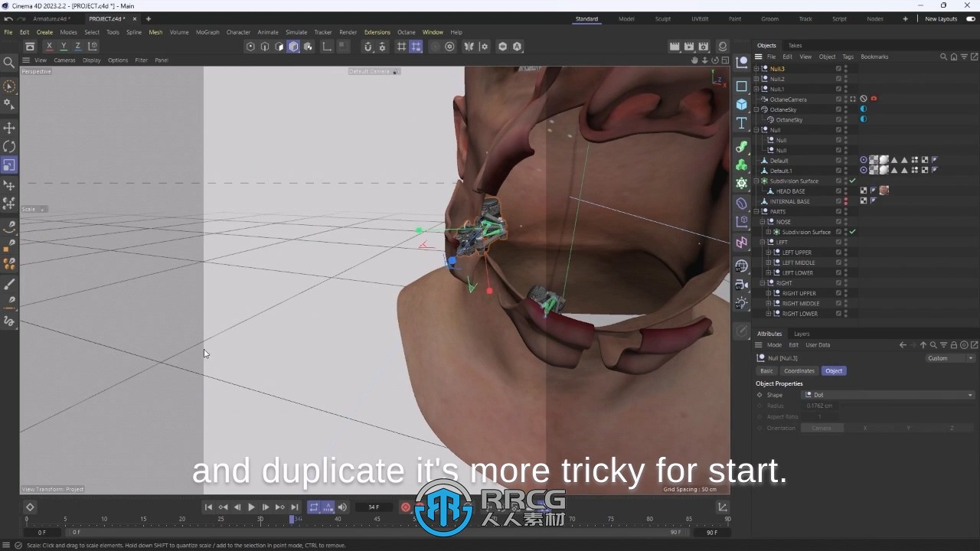Toggle Y axis lock

click(x=64, y=47)
